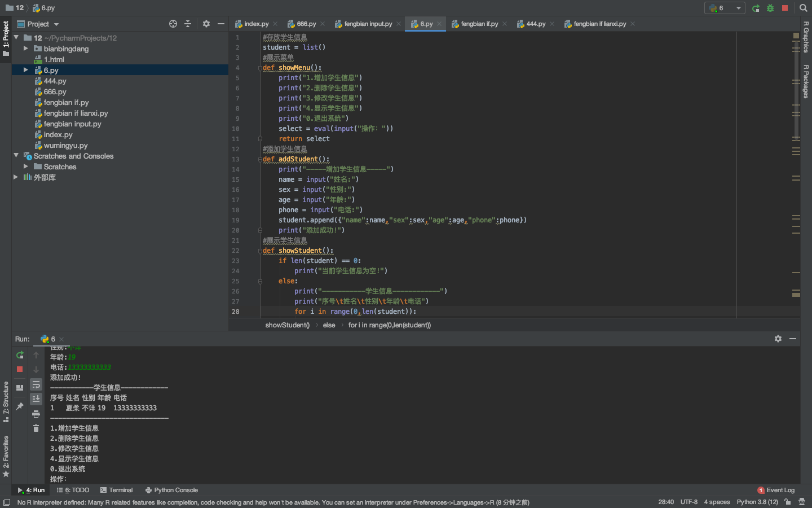
Task: Collapse all in the Project panel
Action: coord(188,24)
